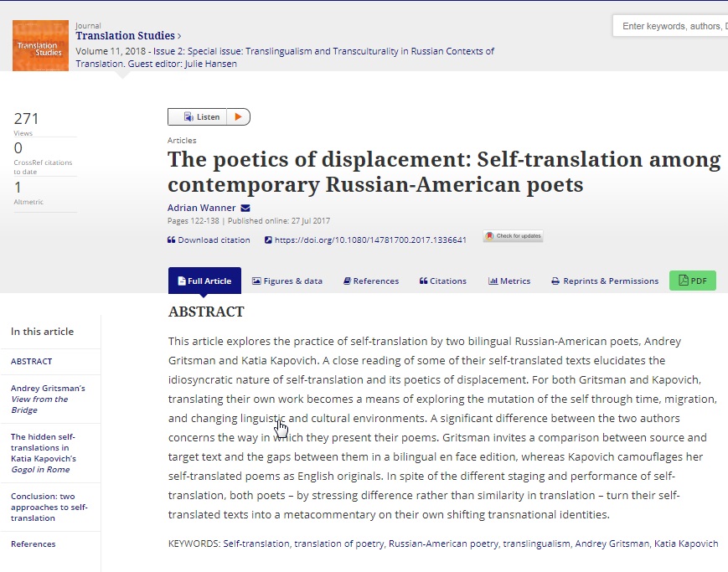Click the Check for updates button
Screen dimensions: 728x572
point(513,236)
